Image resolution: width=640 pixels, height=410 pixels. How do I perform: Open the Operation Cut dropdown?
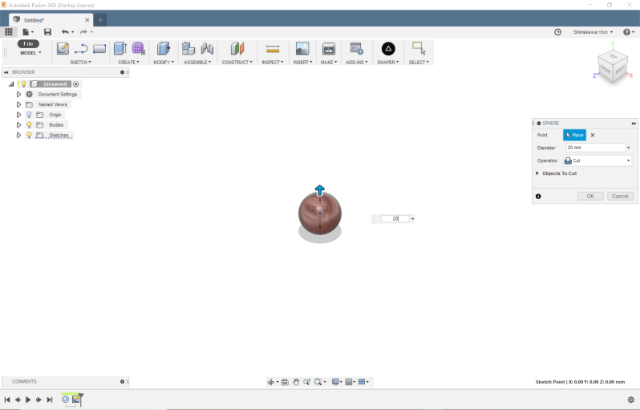(597, 161)
